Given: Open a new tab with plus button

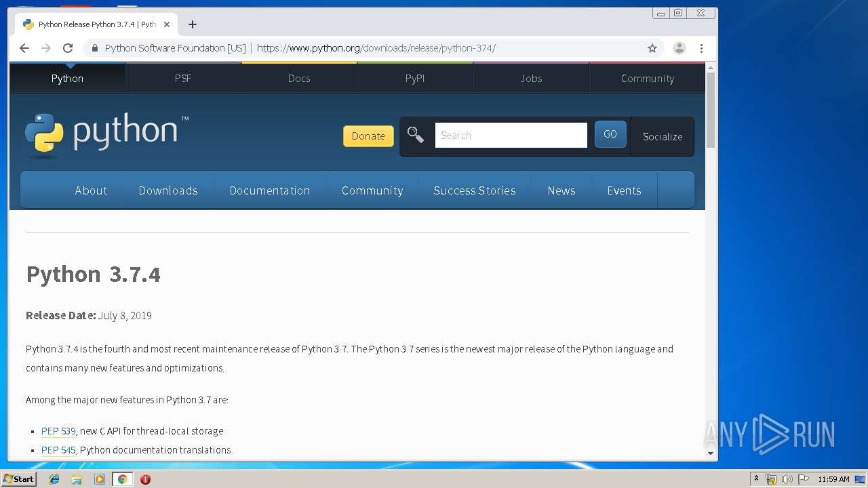Looking at the screenshot, I should pos(193,24).
